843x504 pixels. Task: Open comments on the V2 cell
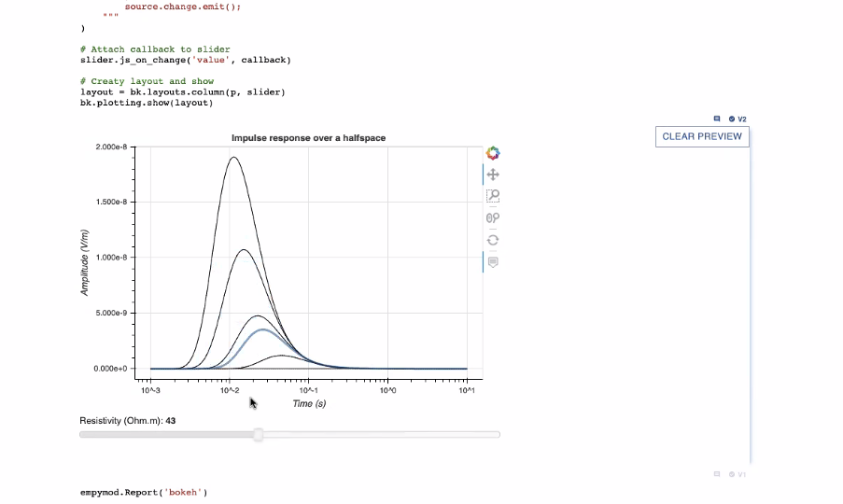click(717, 119)
